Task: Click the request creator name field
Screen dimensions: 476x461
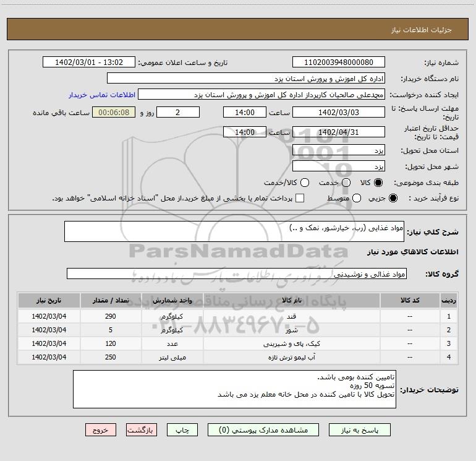Action: coord(261,94)
